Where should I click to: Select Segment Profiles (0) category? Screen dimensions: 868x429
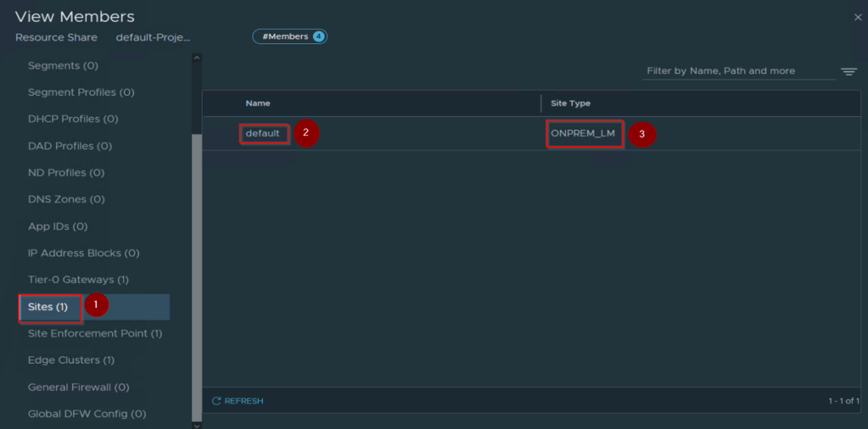point(81,92)
